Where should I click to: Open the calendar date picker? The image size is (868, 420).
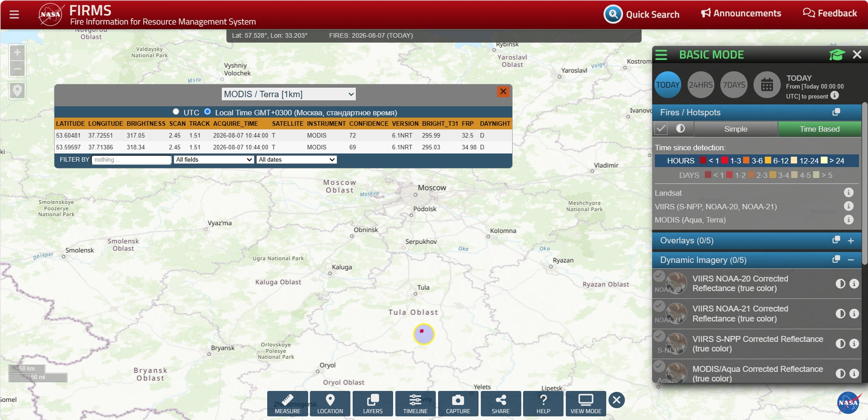(767, 85)
